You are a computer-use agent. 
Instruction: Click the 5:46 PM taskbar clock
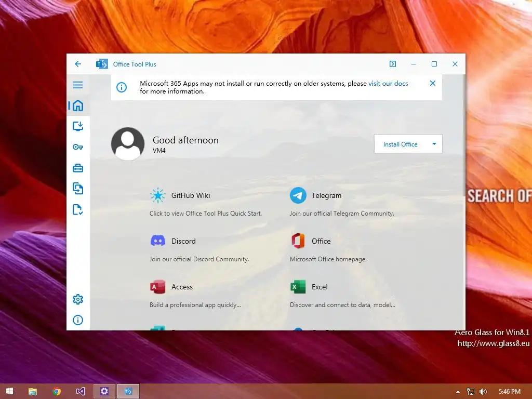[x=509, y=392]
